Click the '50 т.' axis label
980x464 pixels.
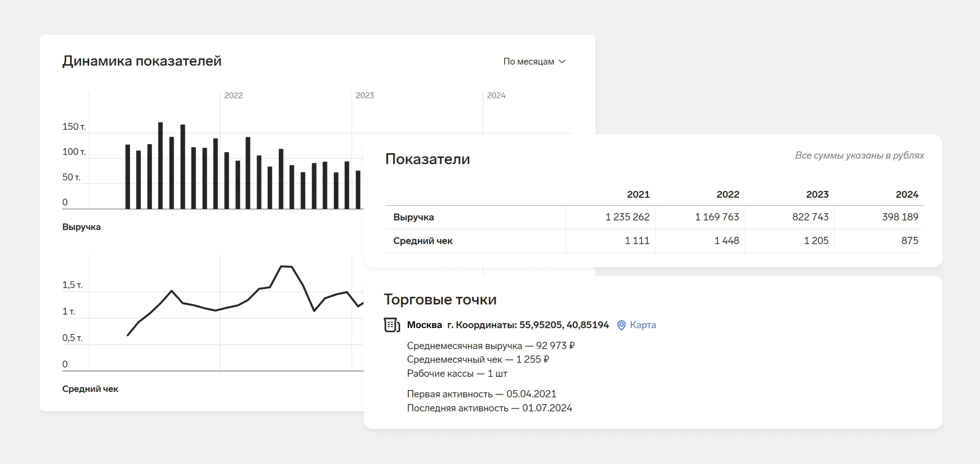(71, 177)
